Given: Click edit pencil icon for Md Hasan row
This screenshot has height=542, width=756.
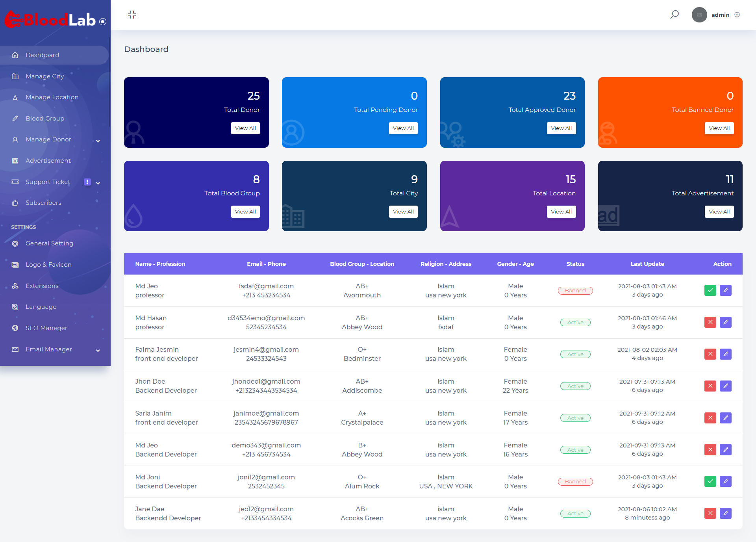Looking at the screenshot, I should pyautogui.click(x=725, y=322).
